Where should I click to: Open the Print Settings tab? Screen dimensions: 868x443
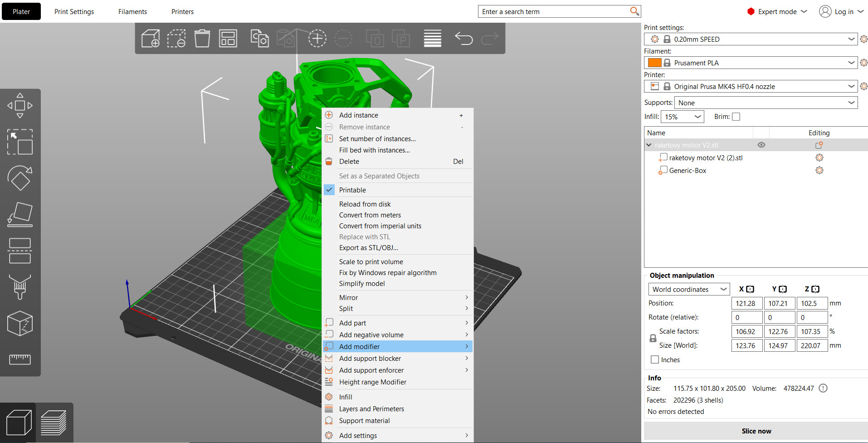tap(74, 12)
